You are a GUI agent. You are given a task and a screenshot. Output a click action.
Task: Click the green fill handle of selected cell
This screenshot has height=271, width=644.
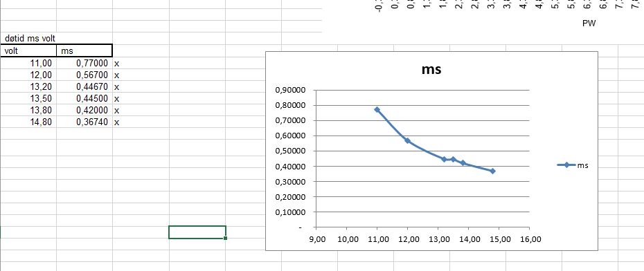tap(226, 238)
